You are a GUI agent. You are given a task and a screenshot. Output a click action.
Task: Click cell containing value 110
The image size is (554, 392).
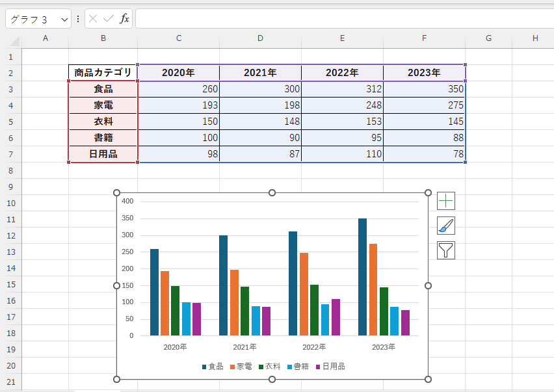343,154
